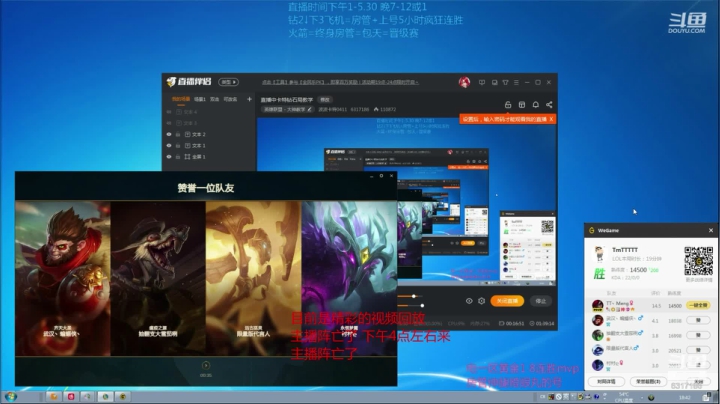This screenshot has height=404, width=720.
Task: Click the honor screenshot button in WeGame
Action: pyautogui.click(x=648, y=382)
